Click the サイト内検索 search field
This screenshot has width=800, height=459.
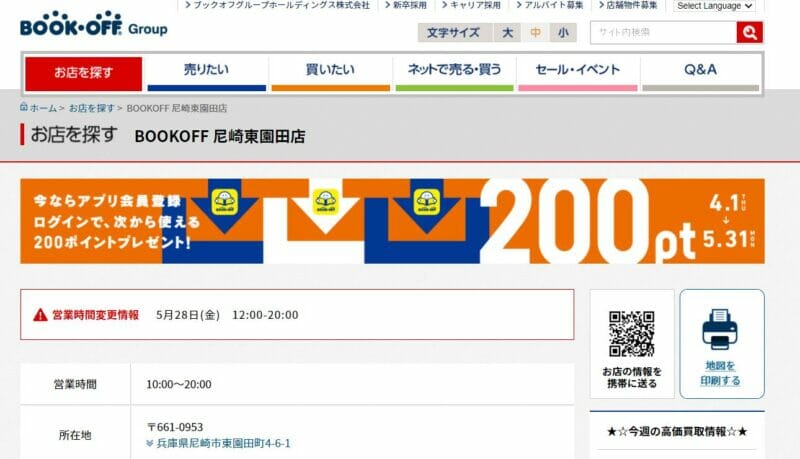(x=663, y=33)
